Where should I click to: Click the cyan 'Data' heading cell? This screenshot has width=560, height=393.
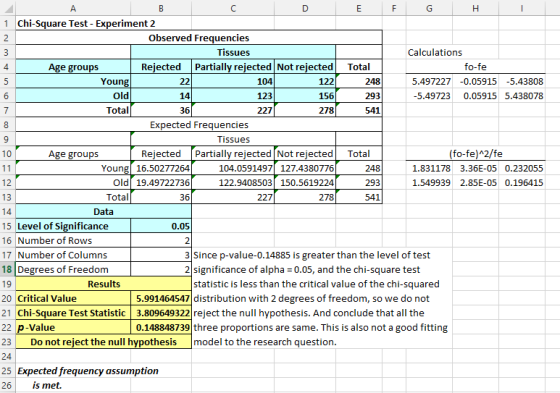[x=104, y=212]
